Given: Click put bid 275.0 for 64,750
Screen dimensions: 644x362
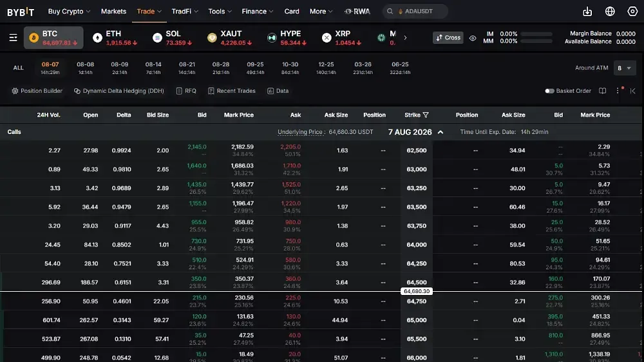Looking at the screenshot, I should pos(555,298).
